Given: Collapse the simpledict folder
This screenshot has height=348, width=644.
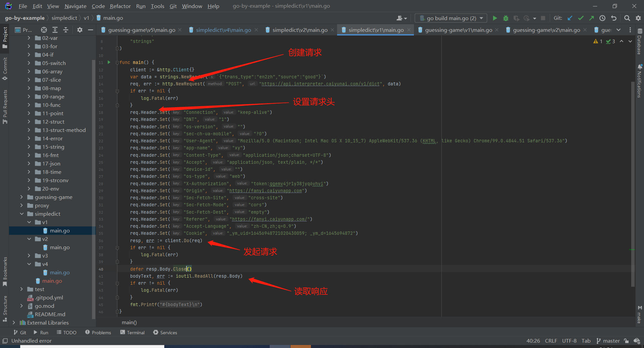Looking at the screenshot, I should [22, 214].
